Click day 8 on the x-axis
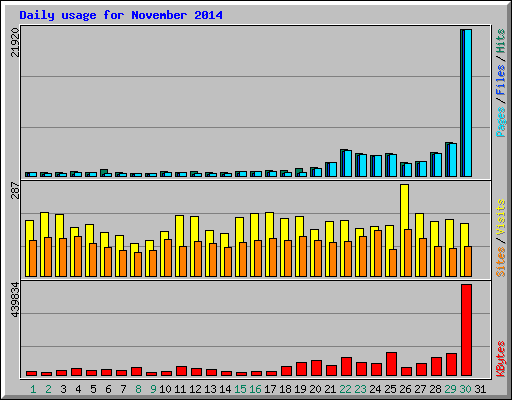Screen dimensions: 512x400 (x=138, y=389)
